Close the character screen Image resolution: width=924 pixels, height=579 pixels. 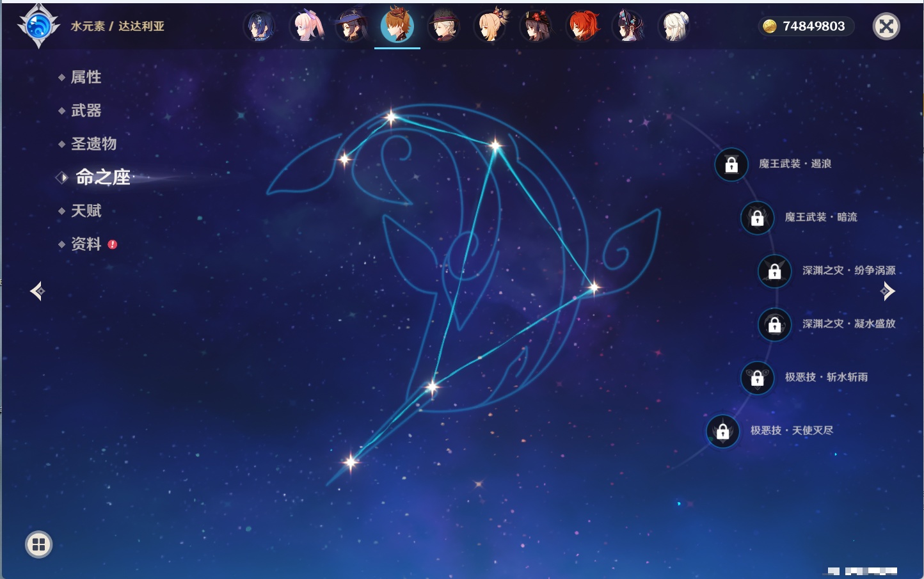(x=886, y=26)
